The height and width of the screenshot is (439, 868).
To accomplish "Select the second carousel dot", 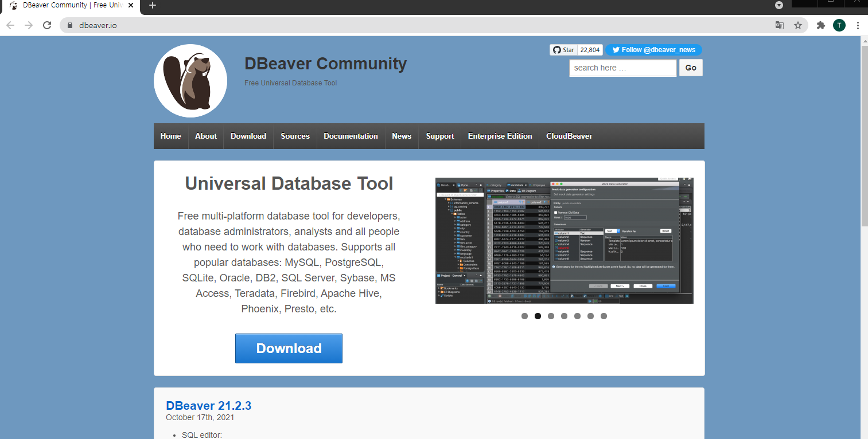I will 538,316.
